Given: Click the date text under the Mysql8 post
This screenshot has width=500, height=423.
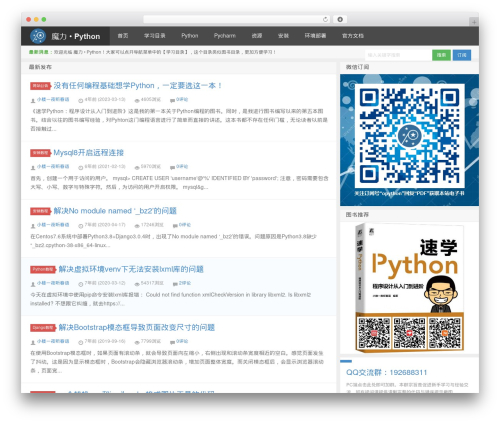Looking at the screenshot, I should (105, 166).
